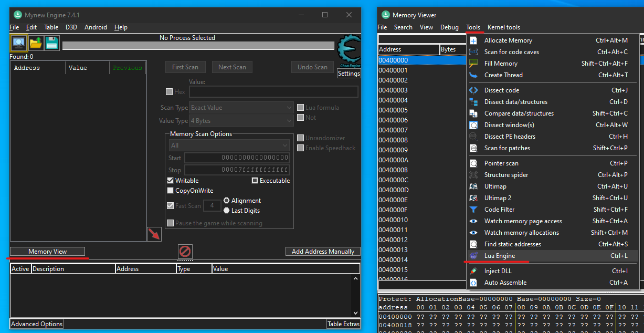Screen dimensions: 644x333
Task: Click the Auto Assemble icon
Action: pyautogui.click(x=473, y=283)
